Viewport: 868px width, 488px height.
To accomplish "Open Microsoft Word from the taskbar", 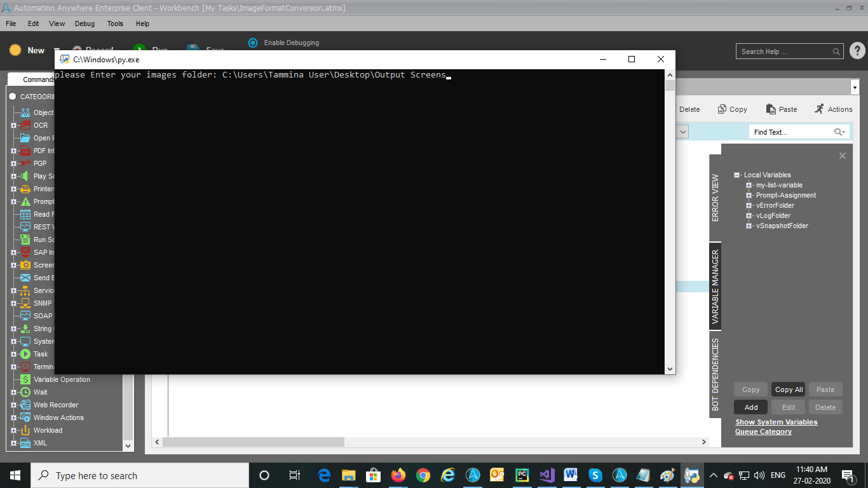I will click(571, 475).
